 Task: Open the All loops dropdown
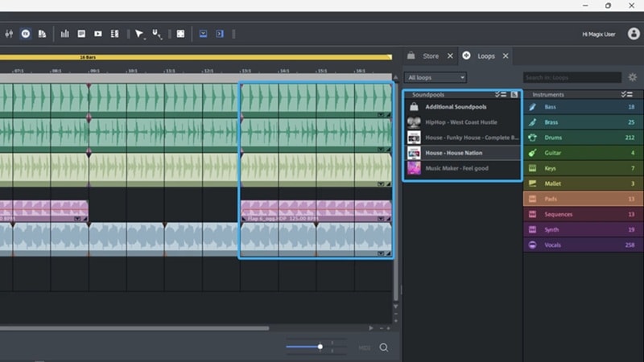pos(436,77)
